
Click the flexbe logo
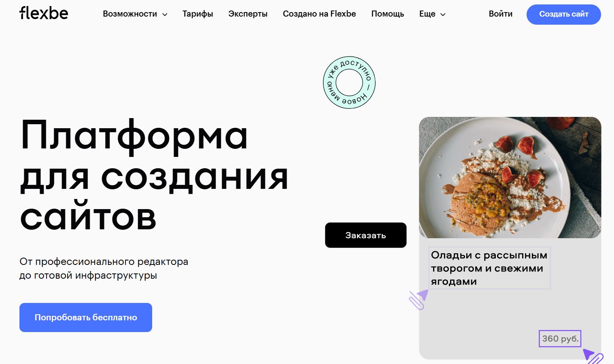point(44,13)
